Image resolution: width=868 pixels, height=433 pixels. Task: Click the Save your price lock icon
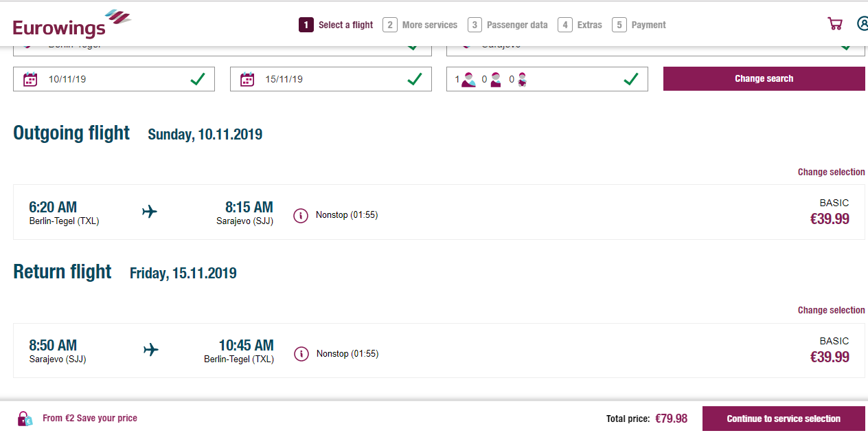click(x=25, y=418)
